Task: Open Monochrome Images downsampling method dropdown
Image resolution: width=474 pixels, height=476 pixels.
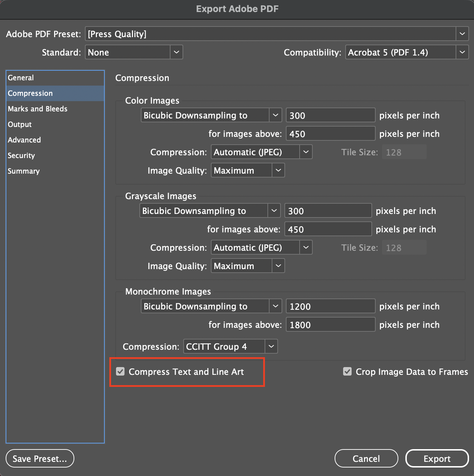Action: coord(212,306)
